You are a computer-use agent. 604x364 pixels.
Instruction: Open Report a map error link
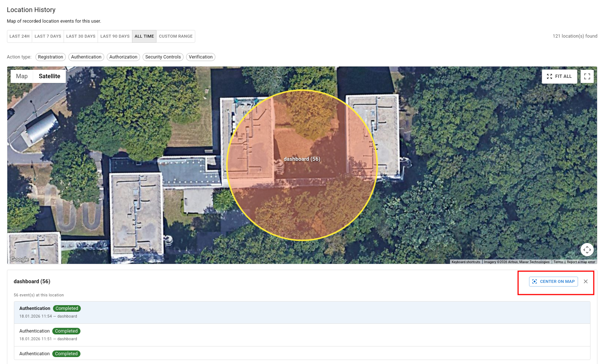coord(581,262)
